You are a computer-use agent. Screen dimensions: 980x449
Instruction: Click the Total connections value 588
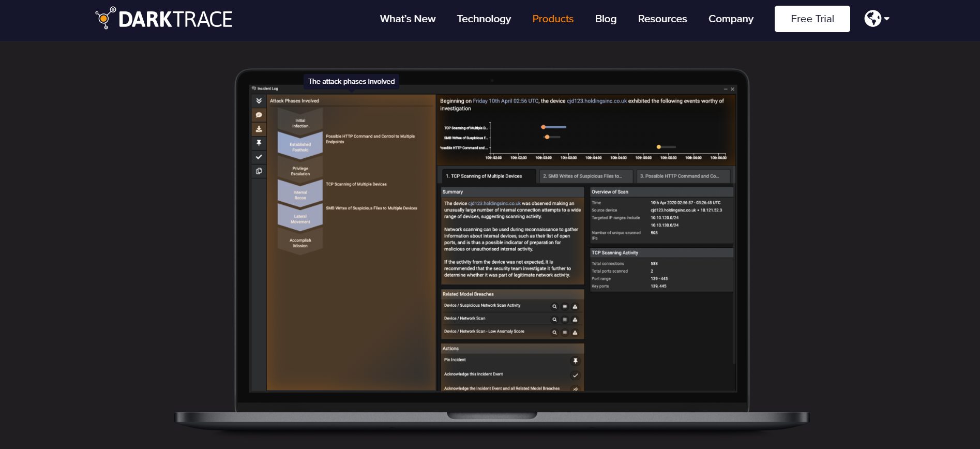coord(654,263)
